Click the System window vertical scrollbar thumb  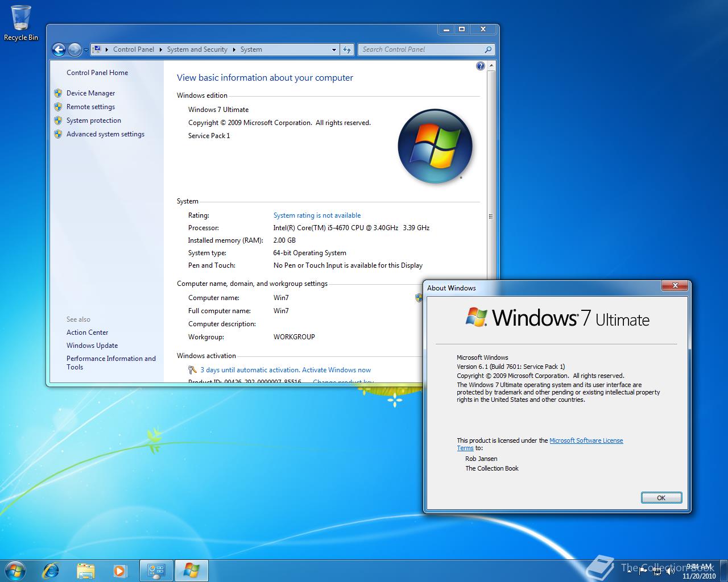pyautogui.click(x=491, y=217)
